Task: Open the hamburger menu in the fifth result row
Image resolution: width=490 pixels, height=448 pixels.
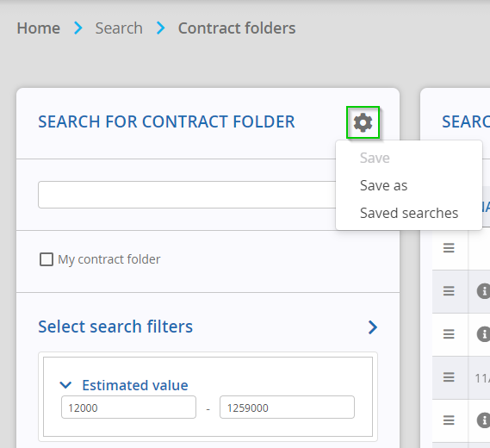Action: pyautogui.click(x=449, y=420)
